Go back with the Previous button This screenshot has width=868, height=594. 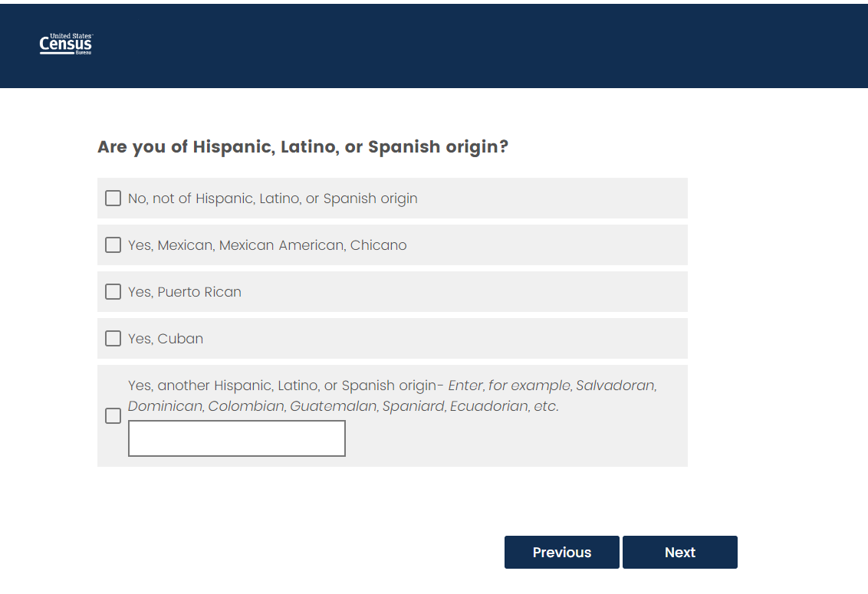coord(561,553)
